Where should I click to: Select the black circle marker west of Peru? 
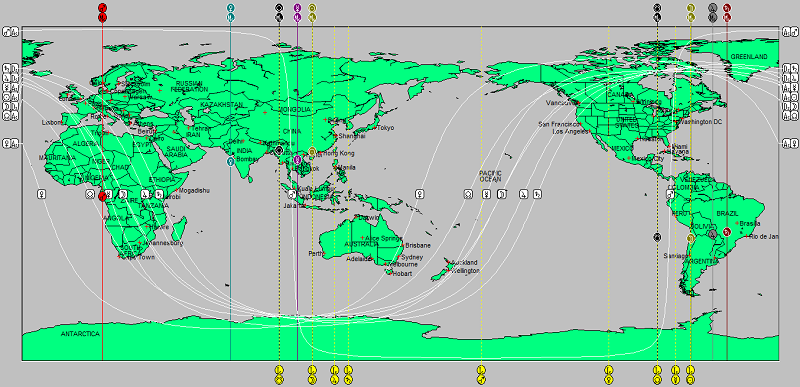657,237
